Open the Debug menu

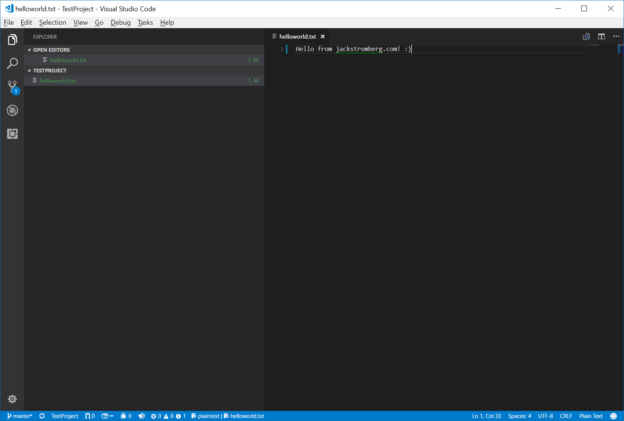coord(121,23)
